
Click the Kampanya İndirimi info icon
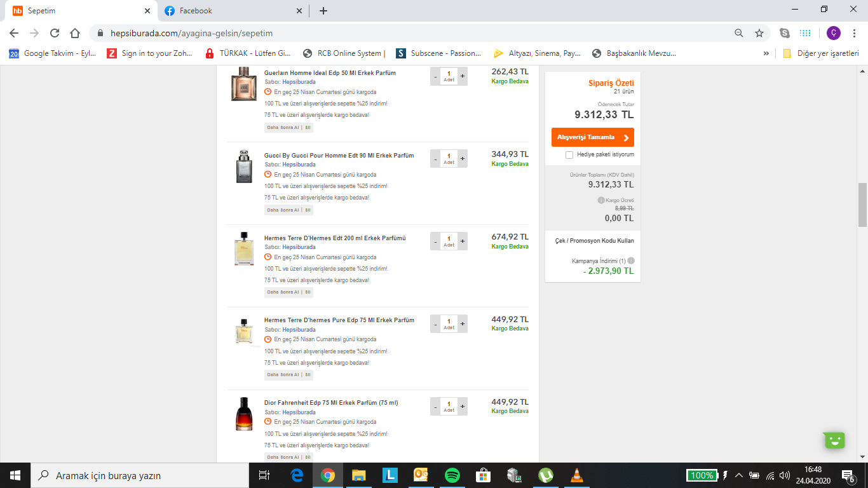(631, 261)
